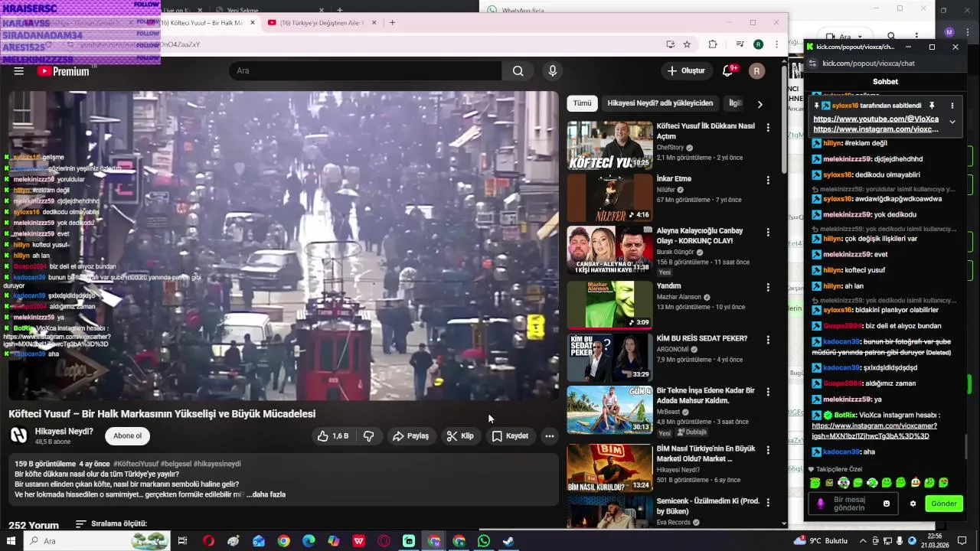Screen dimensions: 980x551
Task: Unpin the pinned Kick chat message
Action: [x=932, y=106]
